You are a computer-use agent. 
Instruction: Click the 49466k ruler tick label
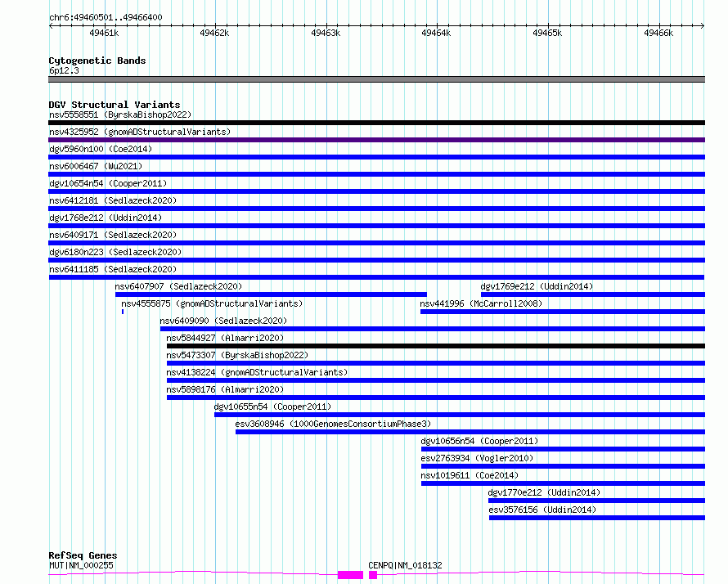pyautogui.click(x=658, y=33)
